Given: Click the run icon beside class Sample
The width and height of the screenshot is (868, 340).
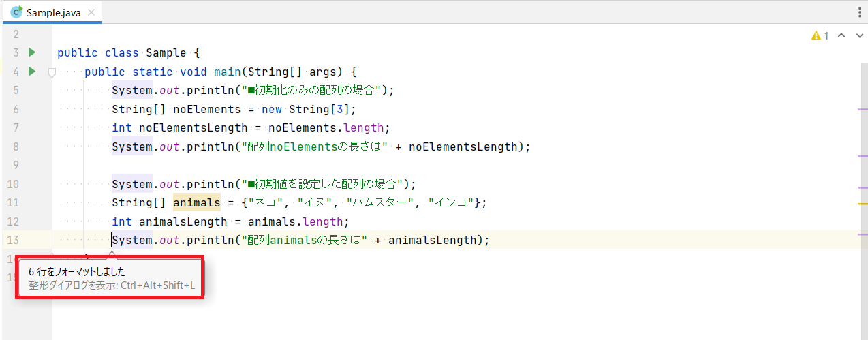Looking at the screenshot, I should (31, 52).
